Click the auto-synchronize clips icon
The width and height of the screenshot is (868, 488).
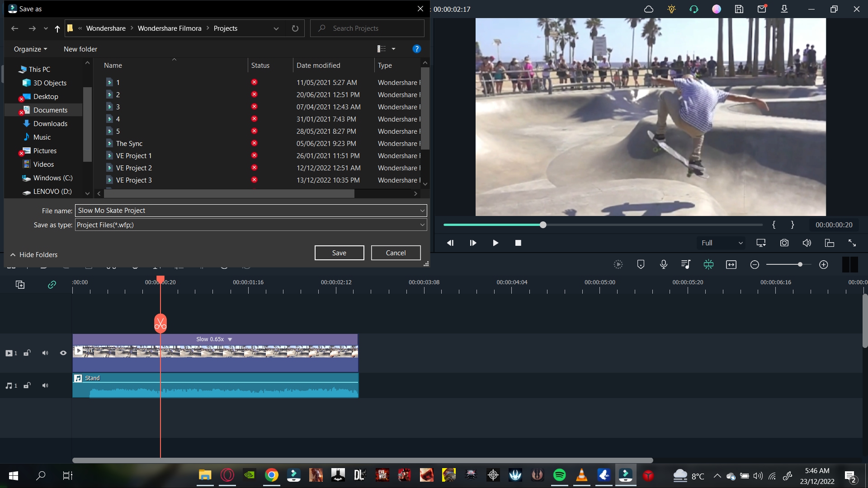[x=708, y=264]
